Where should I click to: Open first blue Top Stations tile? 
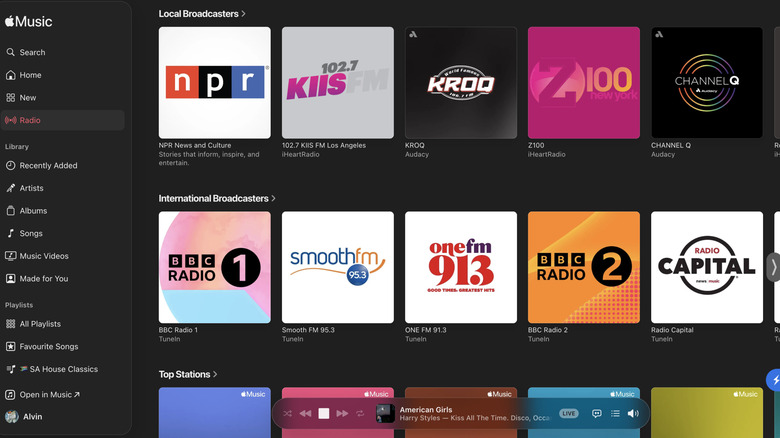click(215, 413)
